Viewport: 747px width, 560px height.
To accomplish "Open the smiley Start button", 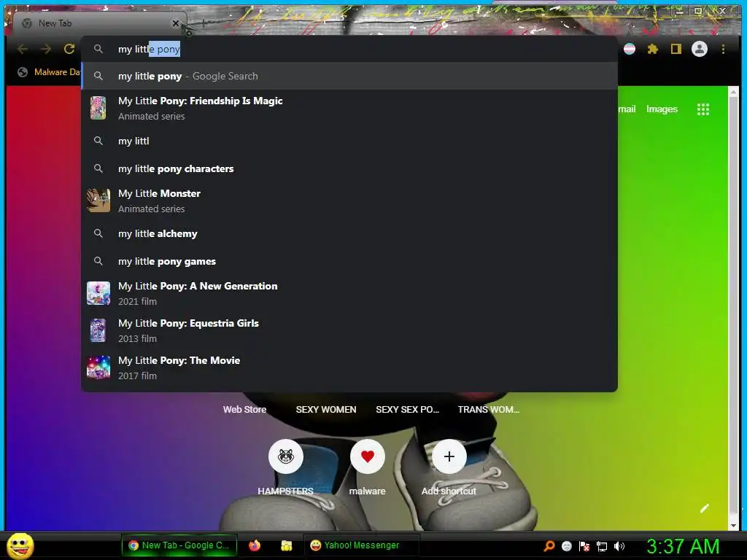I will click(20, 545).
